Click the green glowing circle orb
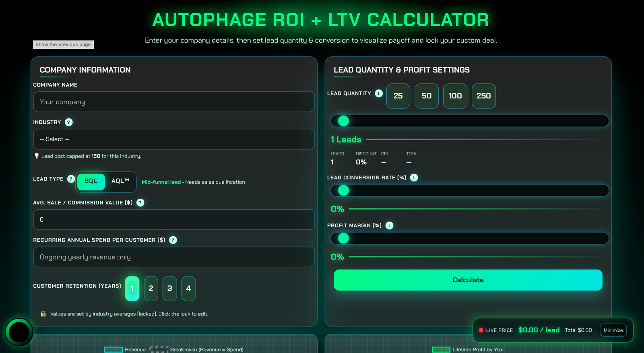This screenshot has width=644, height=353. [x=19, y=332]
